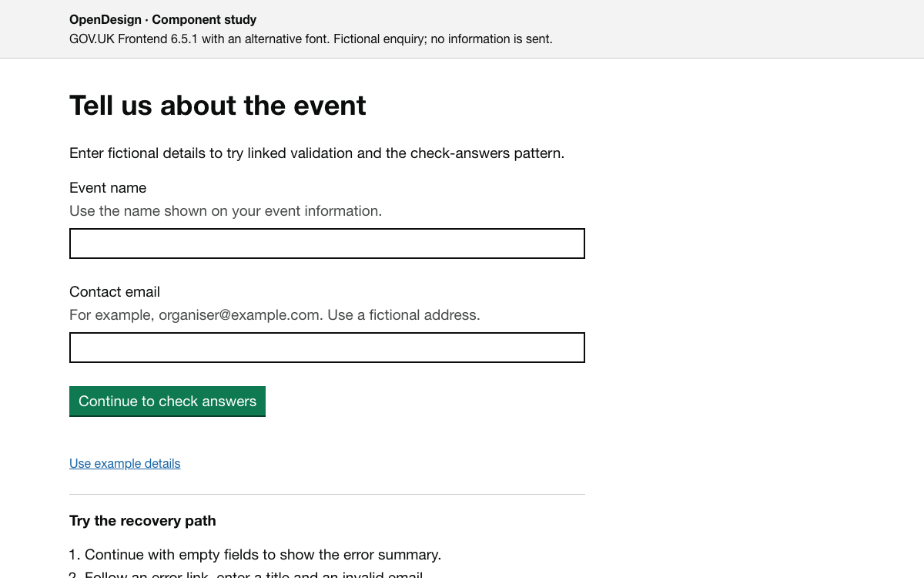
Task: Click the 'Tell us about the event' heading
Action: pyautogui.click(x=218, y=106)
